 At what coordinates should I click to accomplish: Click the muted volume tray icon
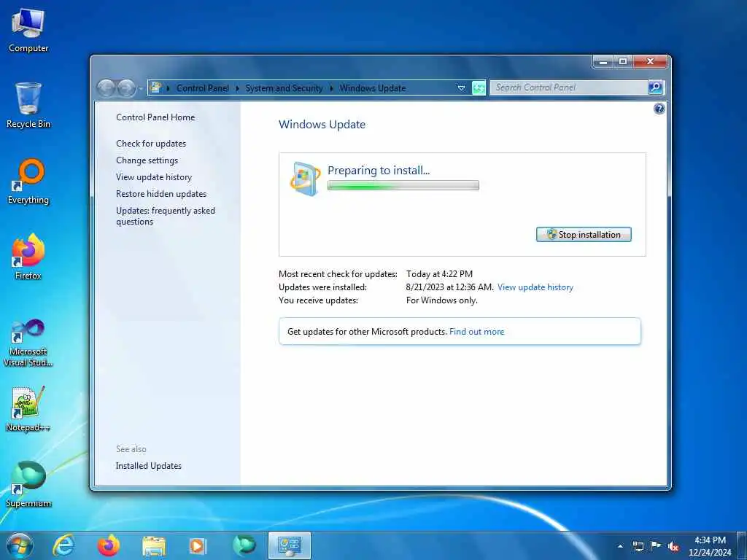673,546
